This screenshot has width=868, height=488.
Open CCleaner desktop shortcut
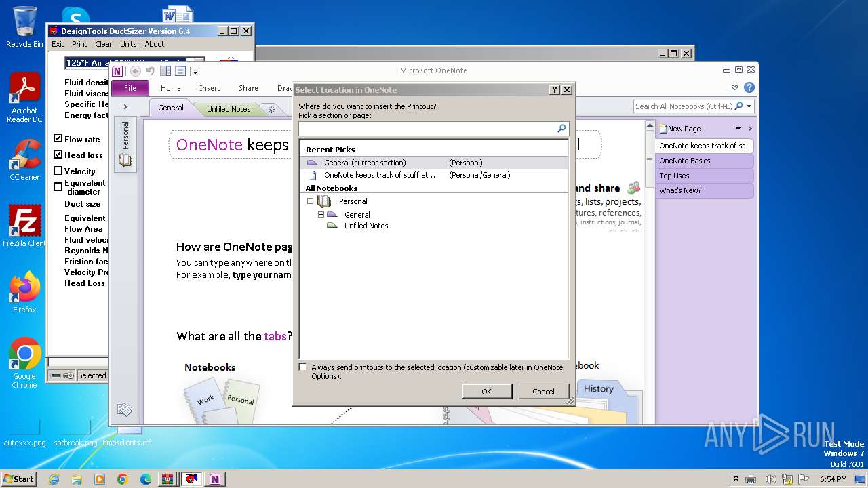(x=25, y=160)
